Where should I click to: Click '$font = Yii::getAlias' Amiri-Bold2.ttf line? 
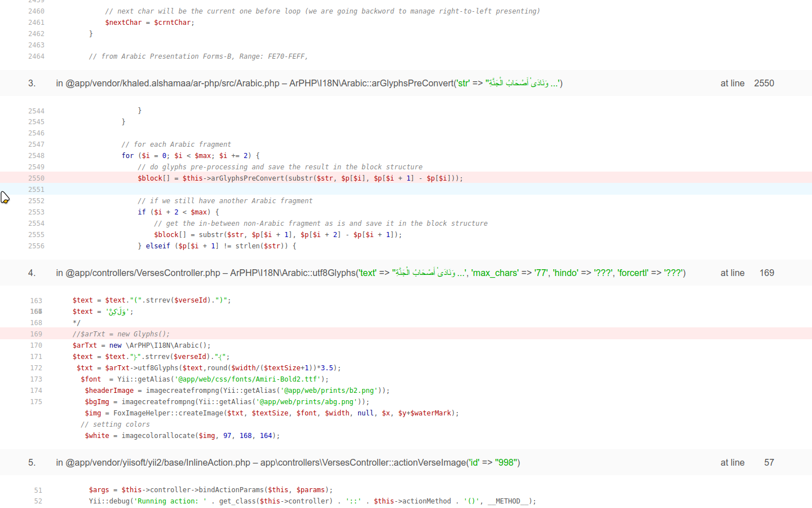(205, 379)
